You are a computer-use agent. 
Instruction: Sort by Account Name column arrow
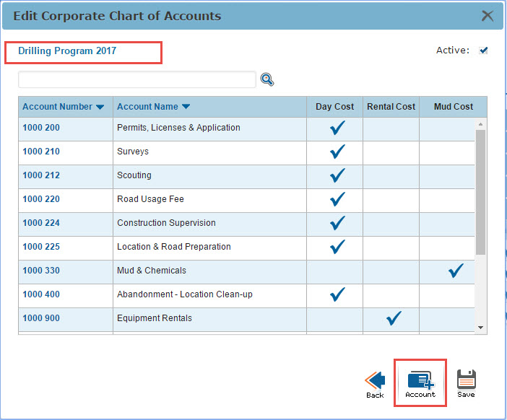(186, 107)
